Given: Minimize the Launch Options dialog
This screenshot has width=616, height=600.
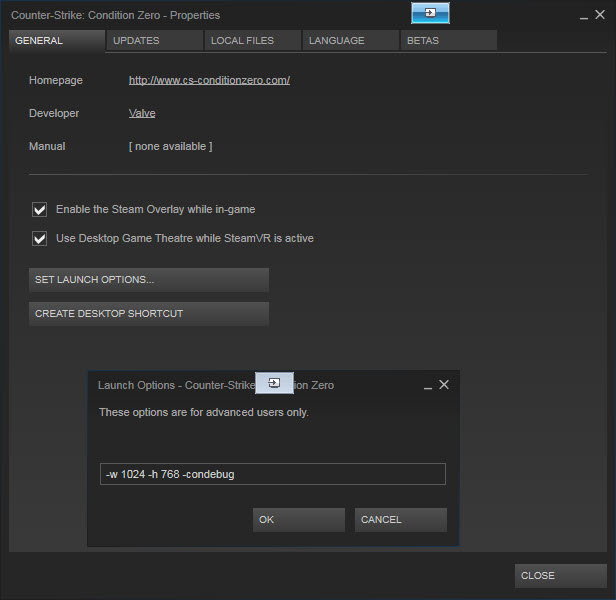Looking at the screenshot, I should 428,385.
